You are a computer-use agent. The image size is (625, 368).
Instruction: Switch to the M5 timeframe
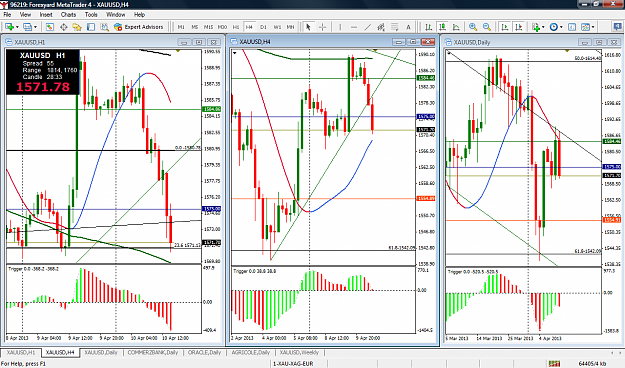click(x=195, y=27)
